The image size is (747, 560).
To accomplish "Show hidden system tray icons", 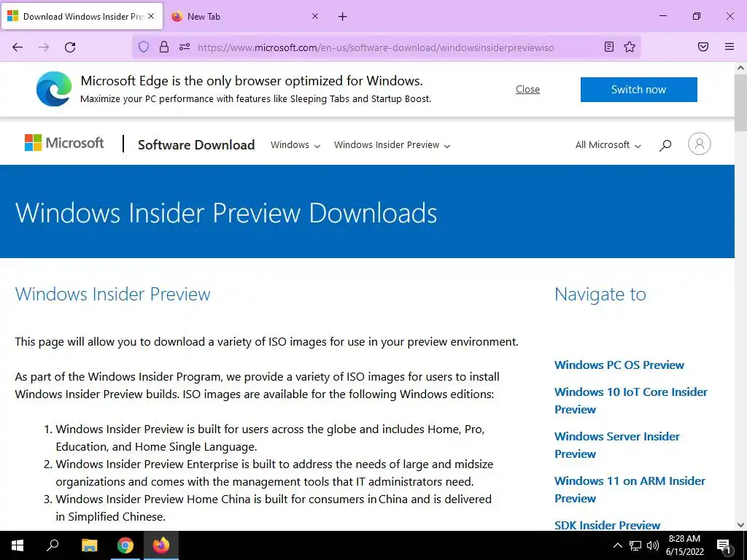I will point(617,545).
